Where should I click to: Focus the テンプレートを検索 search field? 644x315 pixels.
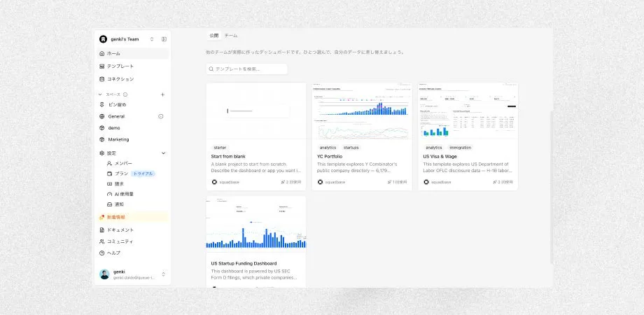tap(247, 69)
